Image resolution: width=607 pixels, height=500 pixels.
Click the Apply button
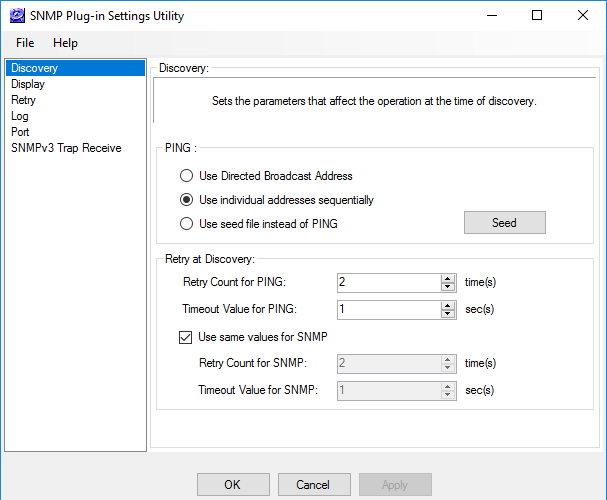pos(395,485)
